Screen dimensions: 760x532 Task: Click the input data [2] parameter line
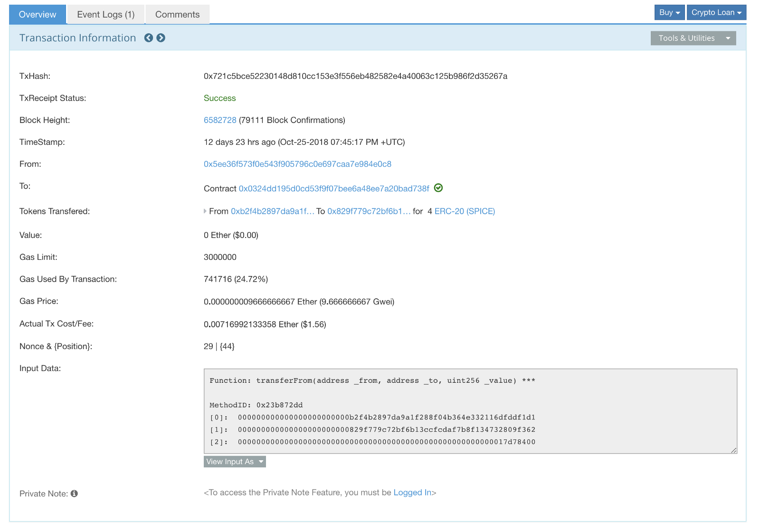(x=372, y=442)
